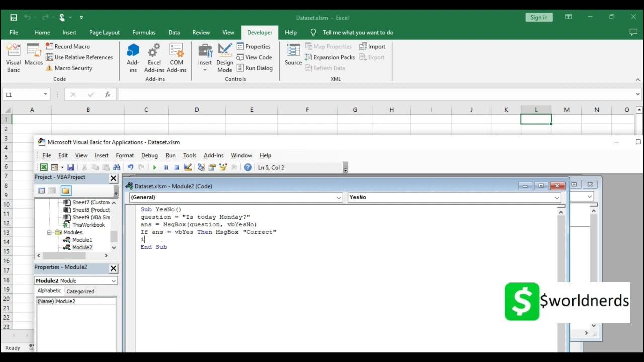Open the Visual Basic editor from ribbon
644x362 pixels.
coord(14,58)
